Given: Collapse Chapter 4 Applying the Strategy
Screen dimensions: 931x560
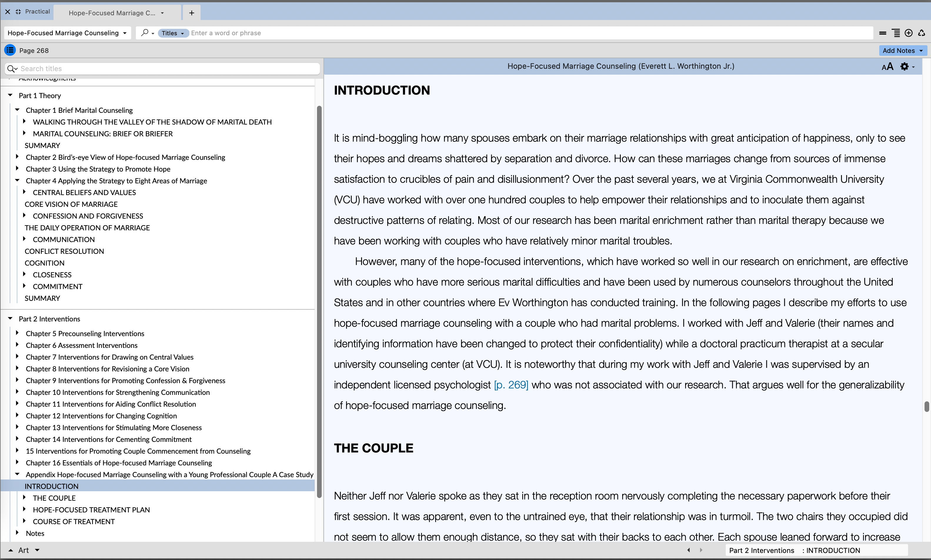Looking at the screenshot, I should click(x=17, y=180).
